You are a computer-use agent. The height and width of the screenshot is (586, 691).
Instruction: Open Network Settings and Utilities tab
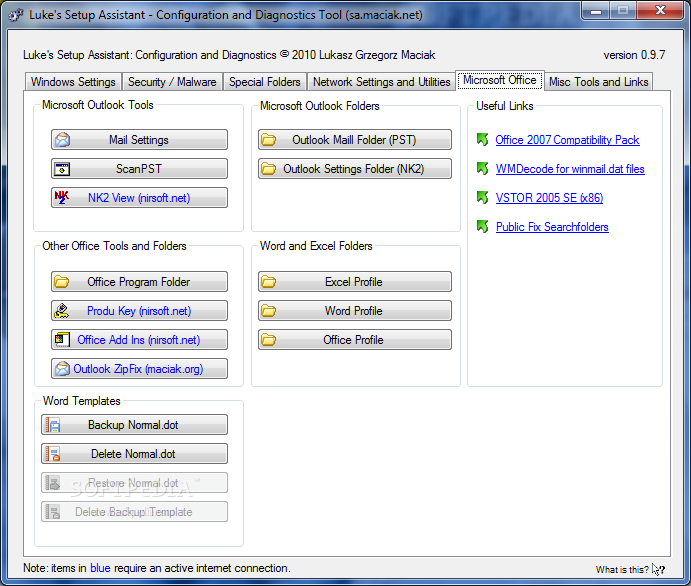[382, 82]
